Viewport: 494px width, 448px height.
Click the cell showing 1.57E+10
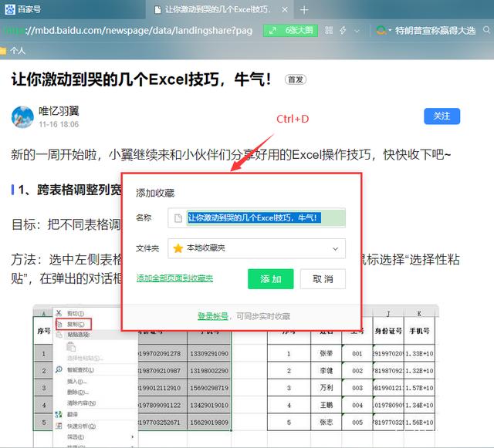[x=419, y=388]
